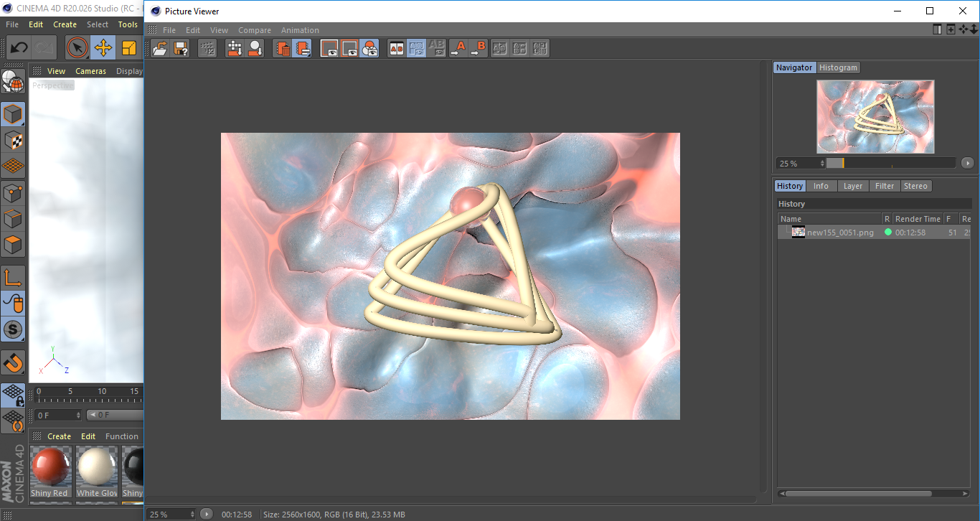Screen dimensions: 980x521
Task: Open Picture Viewer File menu
Action: pyautogui.click(x=169, y=30)
